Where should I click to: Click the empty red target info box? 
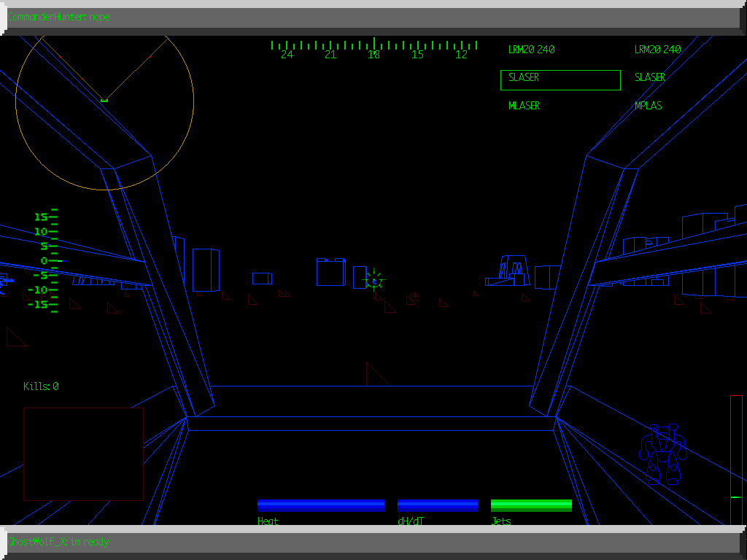pyautogui.click(x=83, y=454)
